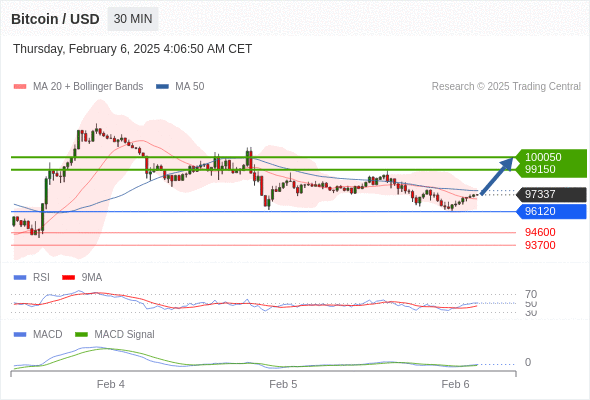Select the 93700 red support level
This screenshot has height=400, width=590.
coord(540,245)
